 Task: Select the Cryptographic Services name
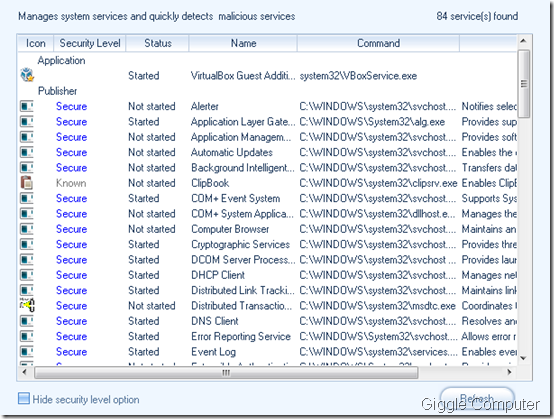(241, 244)
